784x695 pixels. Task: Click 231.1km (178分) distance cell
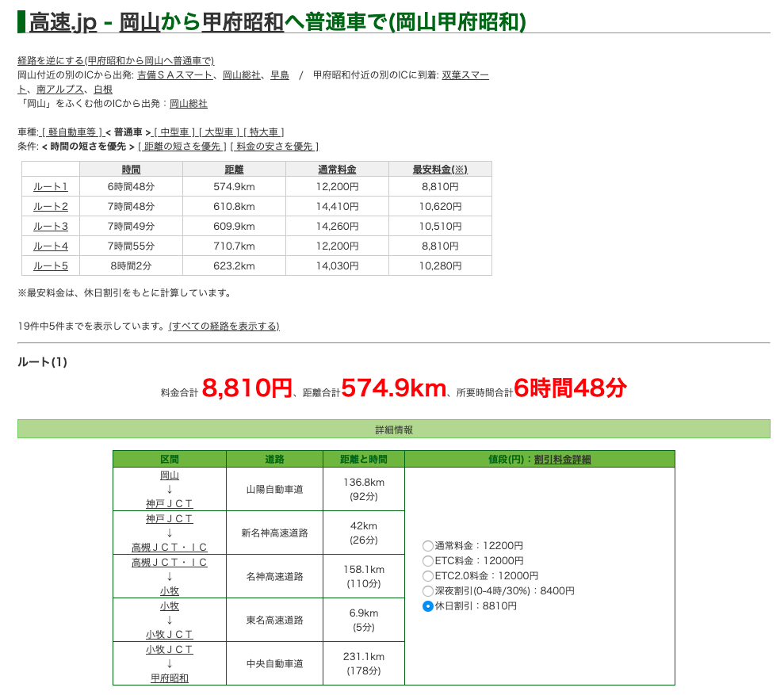pos(364,663)
